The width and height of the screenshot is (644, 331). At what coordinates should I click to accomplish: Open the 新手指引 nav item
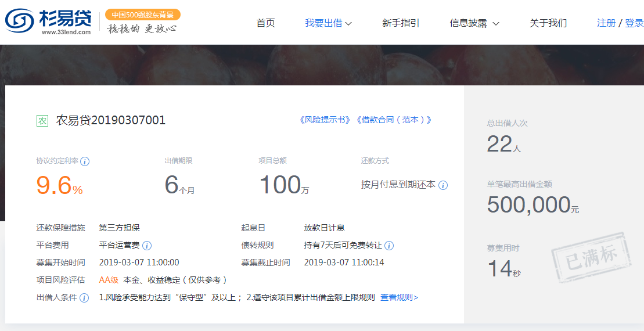(x=401, y=23)
